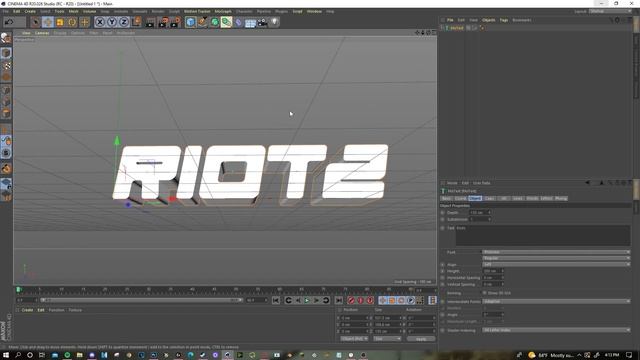The width and height of the screenshot is (640, 360).
Task: Open the Create menu in main menu bar
Action: 30,11
